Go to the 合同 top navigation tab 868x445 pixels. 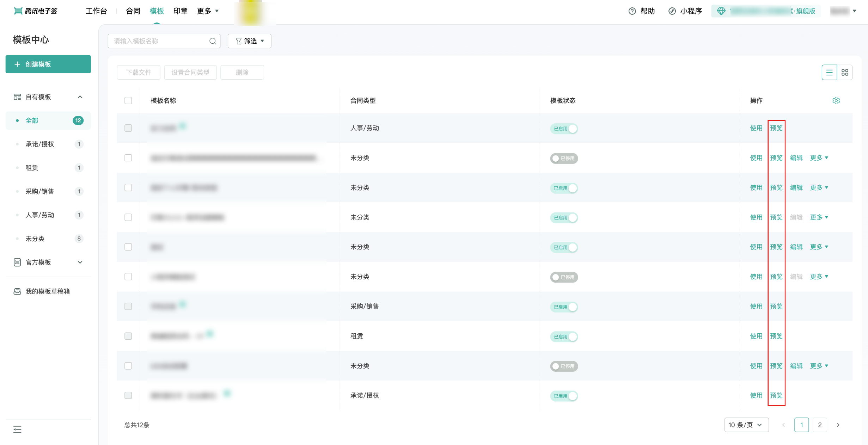coord(133,11)
